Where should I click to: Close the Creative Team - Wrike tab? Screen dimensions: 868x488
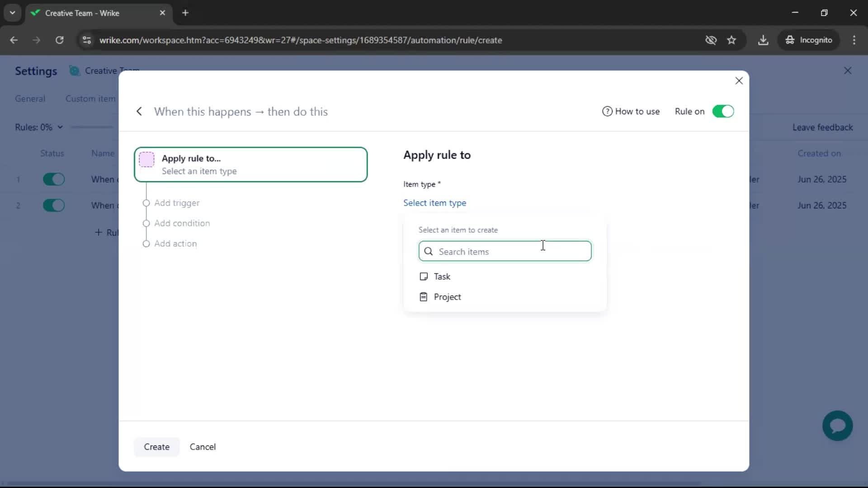pos(162,13)
